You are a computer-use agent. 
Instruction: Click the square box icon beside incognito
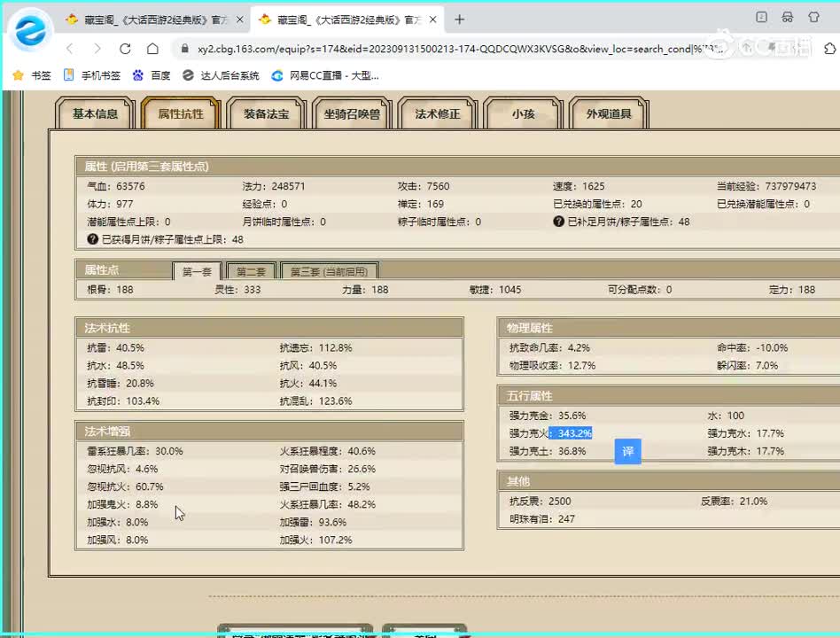pos(761,17)
